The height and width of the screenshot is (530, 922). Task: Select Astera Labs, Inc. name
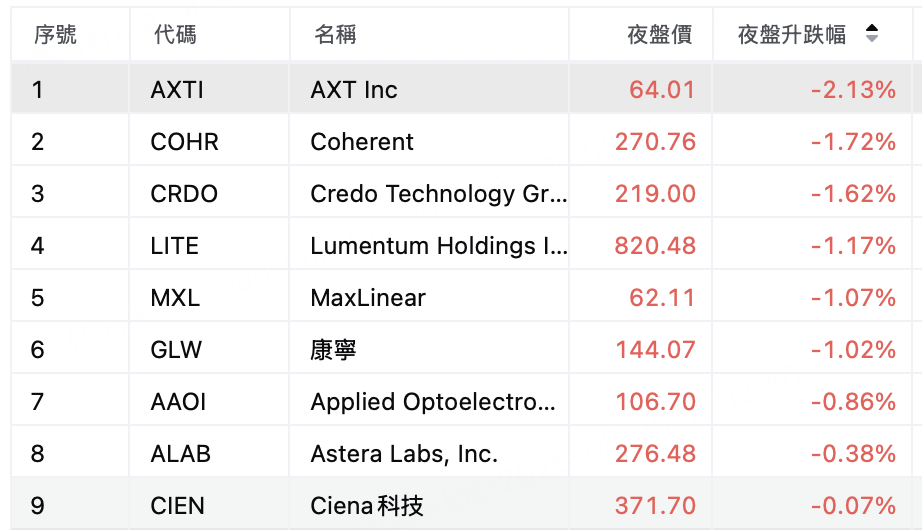tap(404, 454)
